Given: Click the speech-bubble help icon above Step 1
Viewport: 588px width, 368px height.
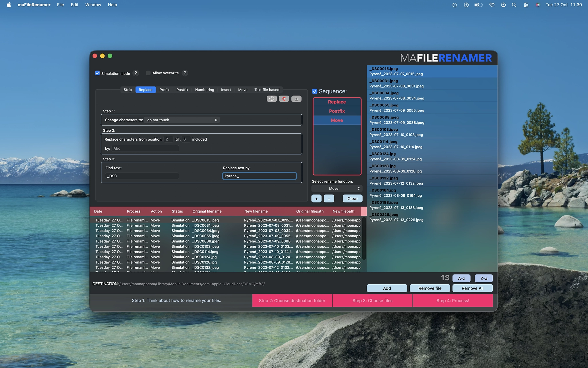Looking at the screenshot, I should coord(272,99).
